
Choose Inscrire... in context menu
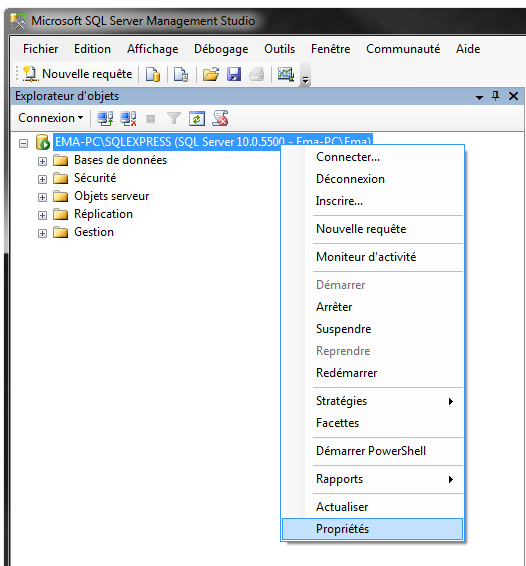coord(372,201)
